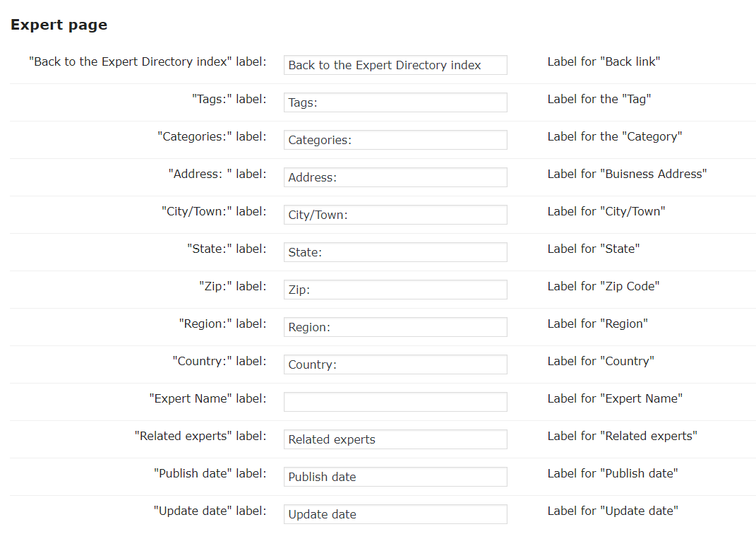
Task: Click the 'Label for "Zip Code"' description
Action: (604, 286)
